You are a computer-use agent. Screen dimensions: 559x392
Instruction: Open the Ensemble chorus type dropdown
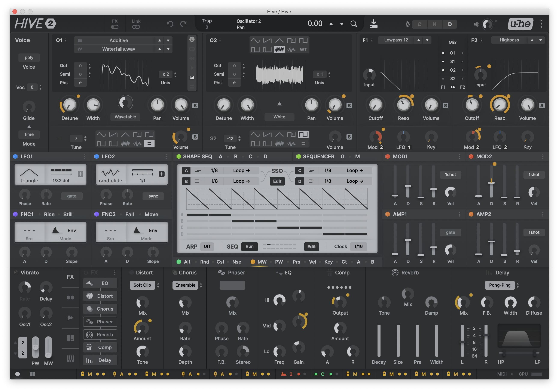click(x=185, y=285)
